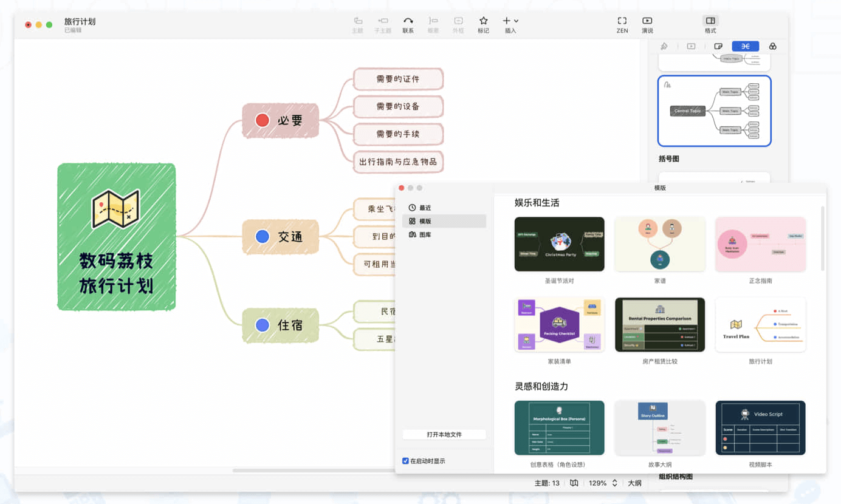The height and width of the screenshot is (504, 841).
Task: Click the 标记 star marker icon
Action: tap(483, 21)
